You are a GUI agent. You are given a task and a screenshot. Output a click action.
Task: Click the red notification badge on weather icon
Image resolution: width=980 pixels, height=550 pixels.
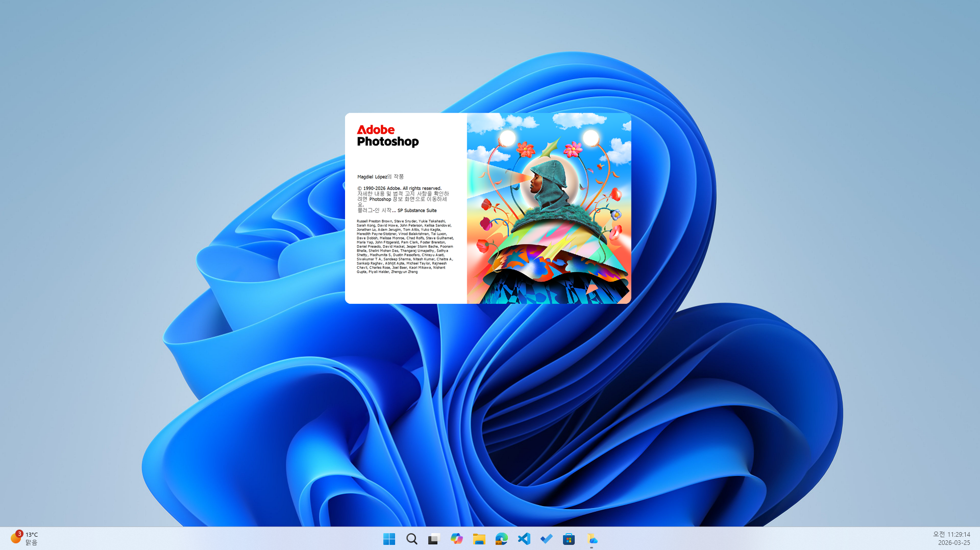(x=19, y=534)
